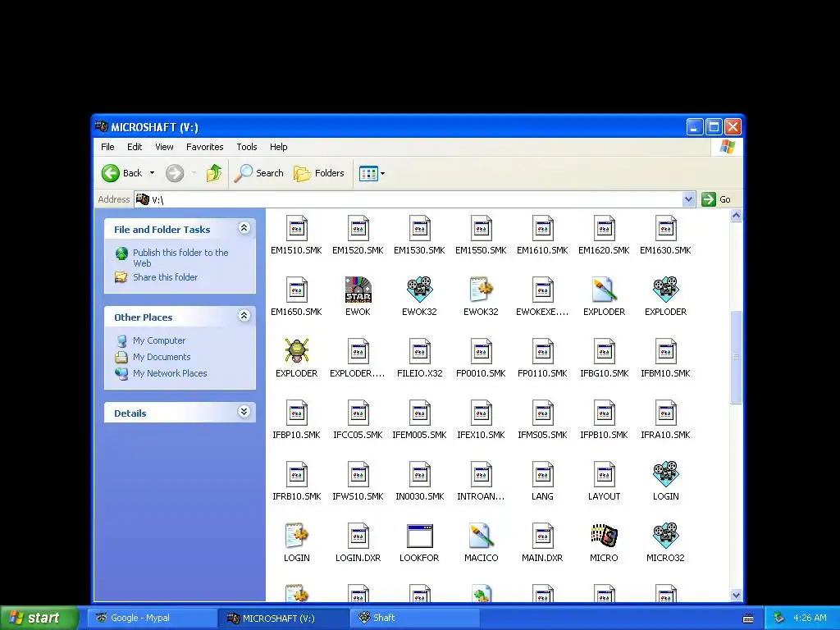Click the MICROSHAFT (V:) taskbar button
840x630 pixels.
click(x=284, y=619)
